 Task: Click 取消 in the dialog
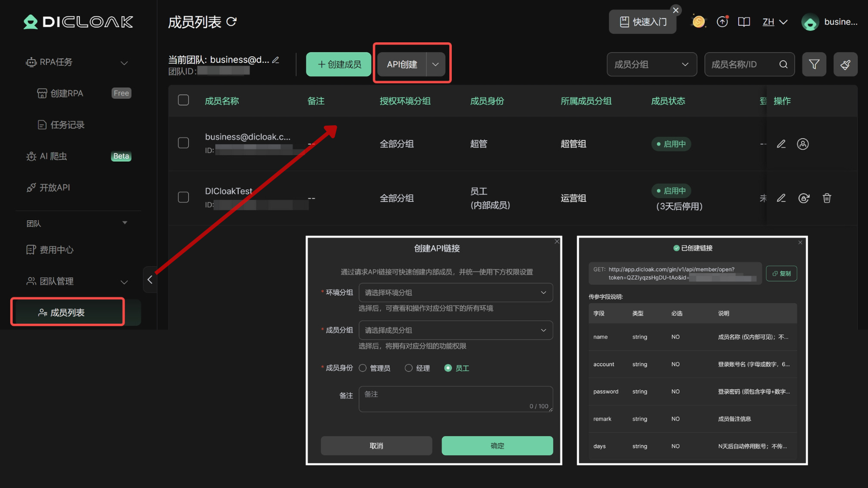click(376, 446)
